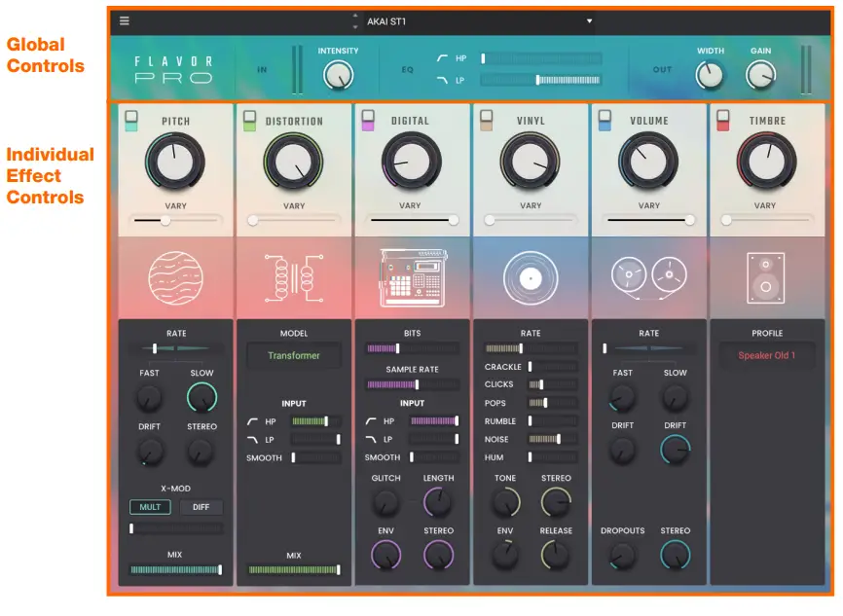Click the preset up/down stepper arrows
Screen dimensions: 843x616
point(355,21)
